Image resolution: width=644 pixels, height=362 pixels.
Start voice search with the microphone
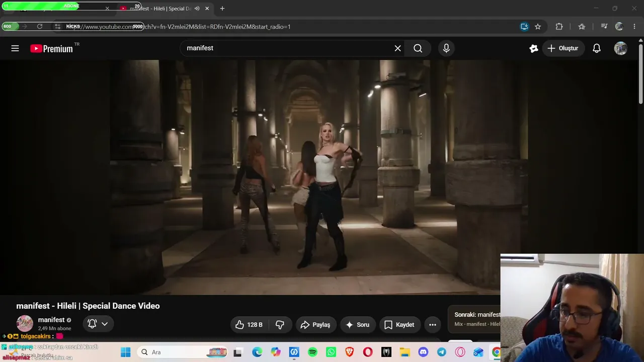pos(446,48)
